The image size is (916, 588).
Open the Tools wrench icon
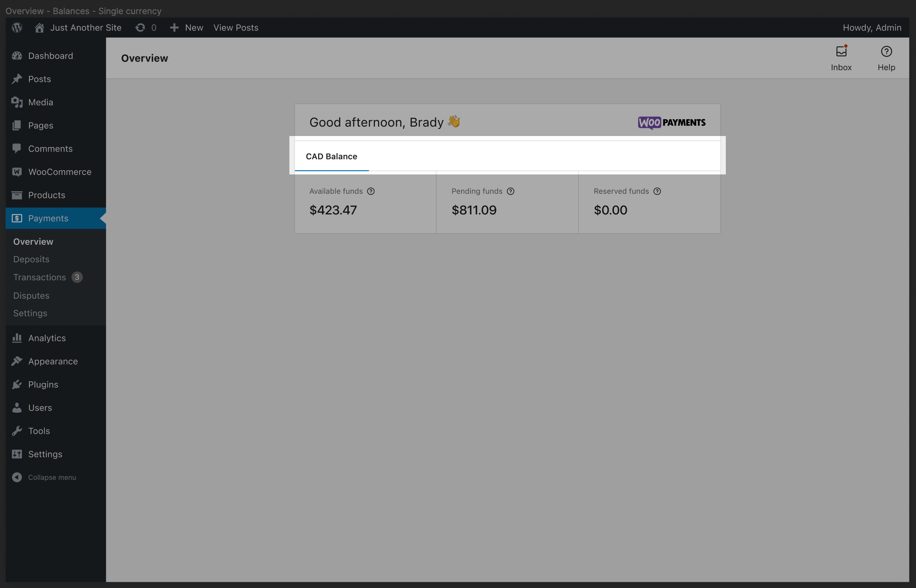pos(17,430)
